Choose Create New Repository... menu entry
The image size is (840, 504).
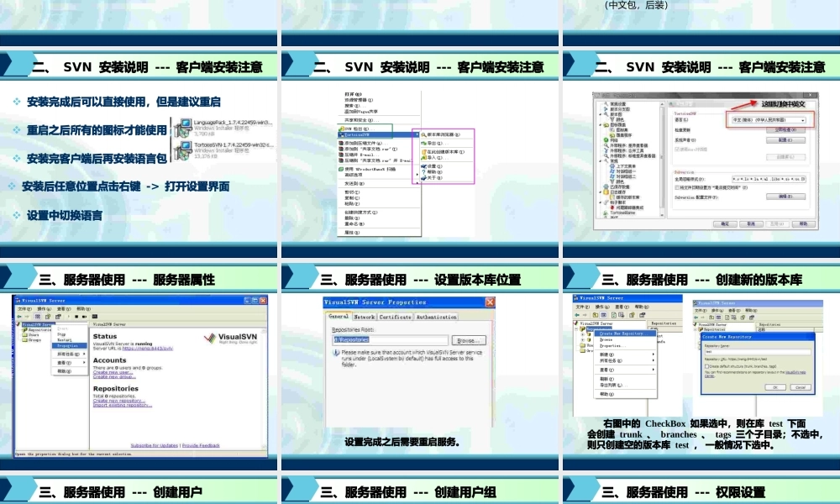coord(625,333)
